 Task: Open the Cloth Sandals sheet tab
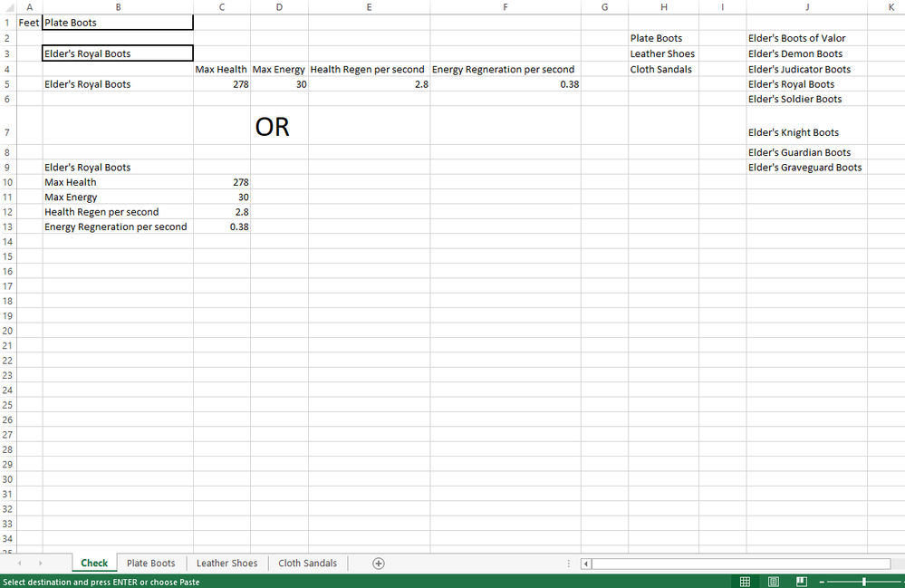click(x=308, y=564)
